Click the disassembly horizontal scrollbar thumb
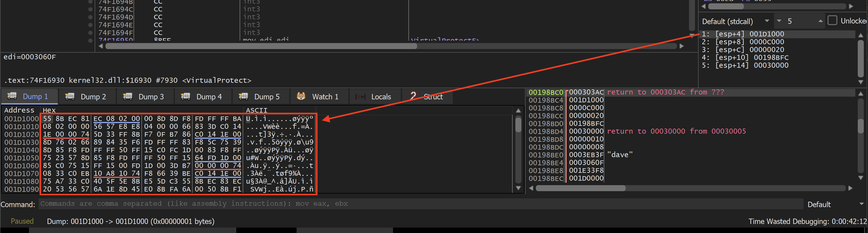 pos(261,46)
